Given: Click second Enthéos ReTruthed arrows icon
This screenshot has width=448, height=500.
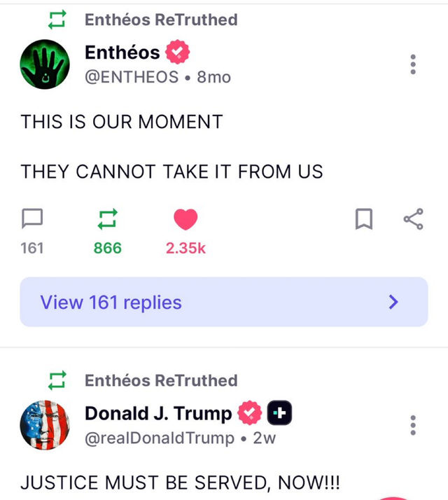Looking at the screenshot, I should tap(57, 380).
